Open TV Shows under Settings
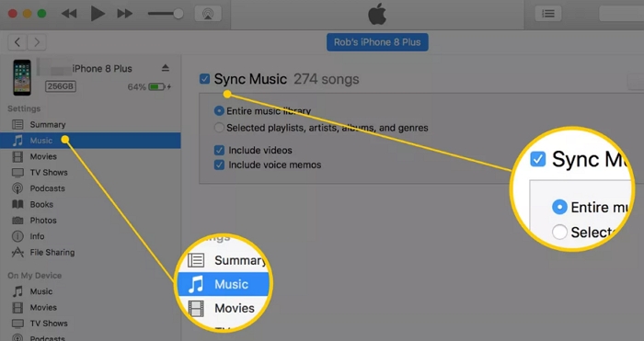This screenshot has width=644, height=341. pos(90,173)
